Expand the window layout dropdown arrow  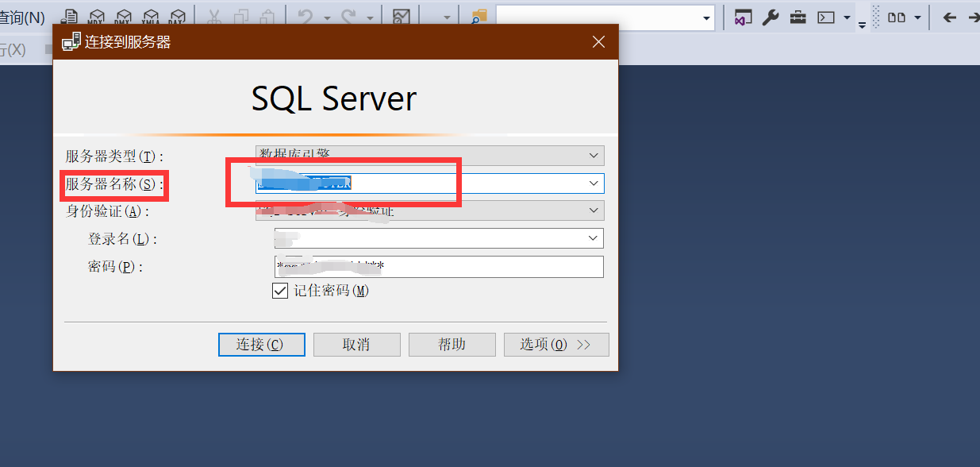[x=917, y=17]
